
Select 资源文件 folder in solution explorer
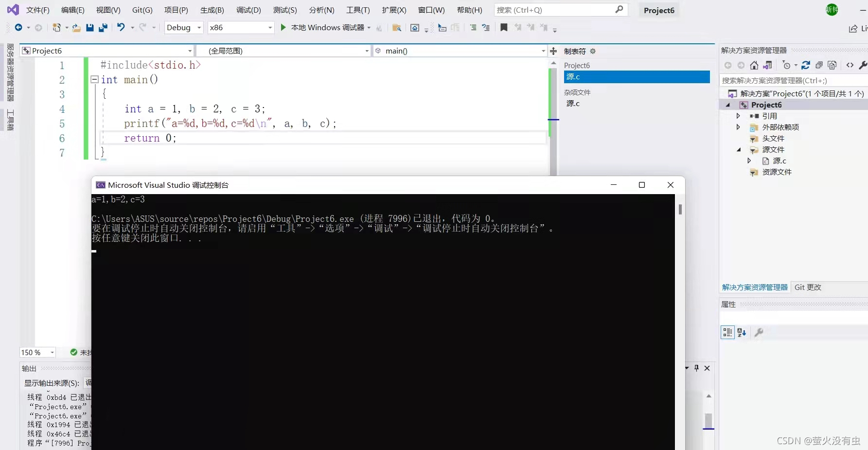(777, 172)
